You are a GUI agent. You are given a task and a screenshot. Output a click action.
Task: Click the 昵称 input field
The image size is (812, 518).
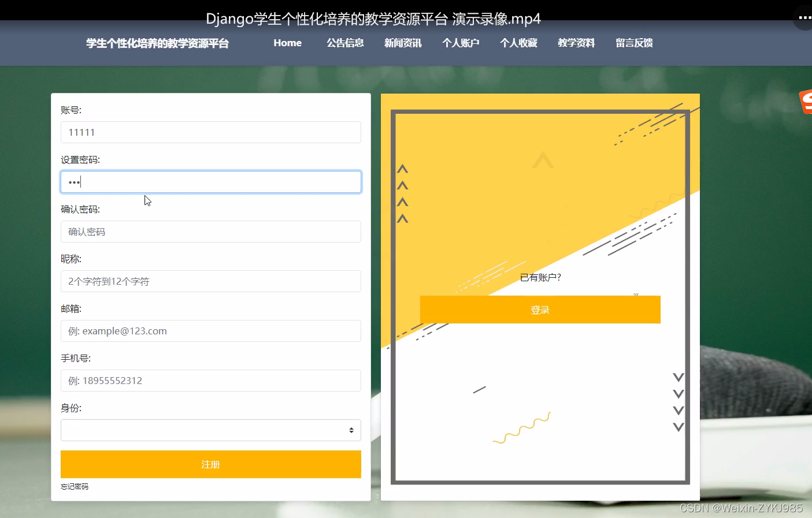point(211,281)
